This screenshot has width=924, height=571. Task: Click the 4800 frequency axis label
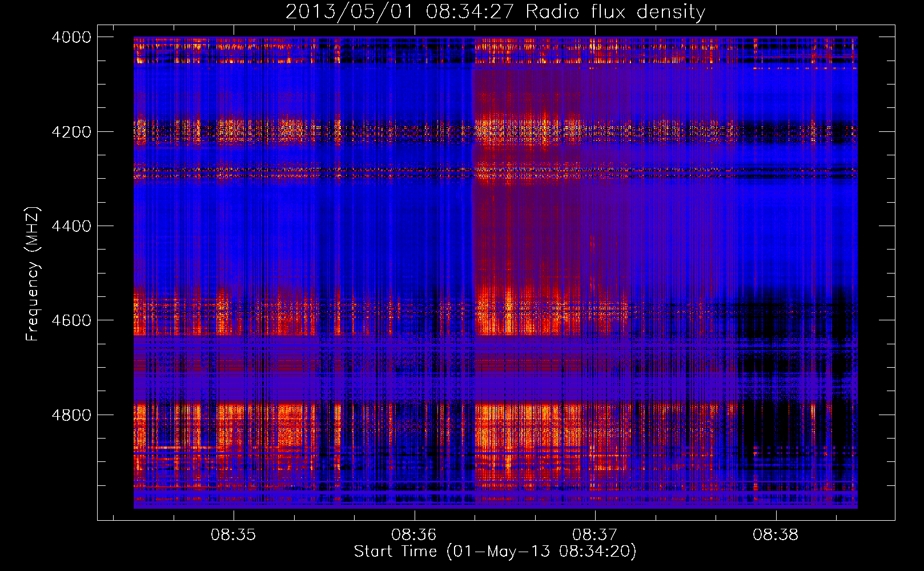click(x=71, y=415)
